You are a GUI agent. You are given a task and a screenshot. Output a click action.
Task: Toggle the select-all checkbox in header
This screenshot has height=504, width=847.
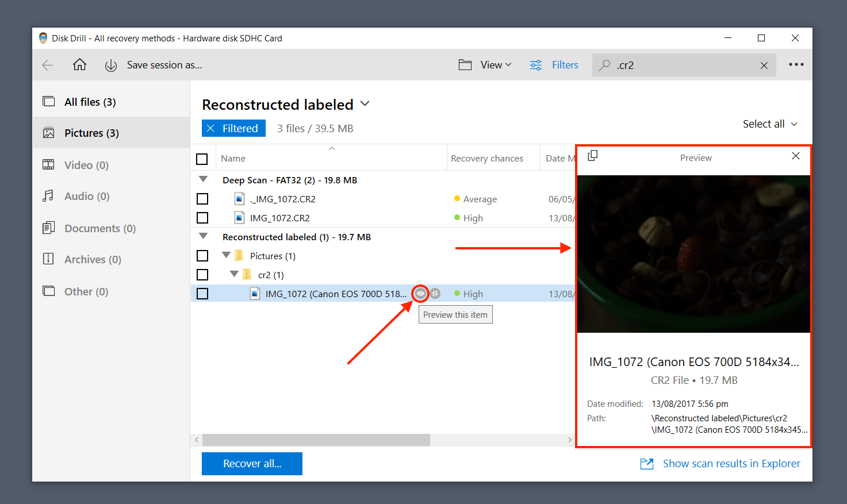[202, 159]
